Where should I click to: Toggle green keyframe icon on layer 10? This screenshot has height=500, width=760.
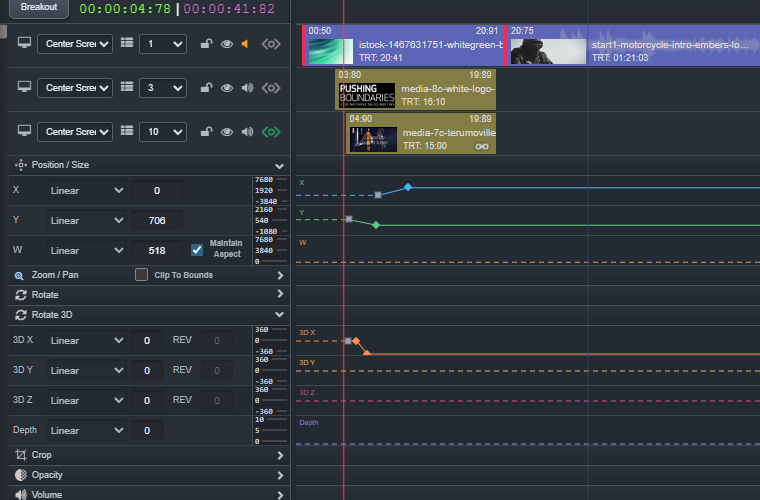271,132
